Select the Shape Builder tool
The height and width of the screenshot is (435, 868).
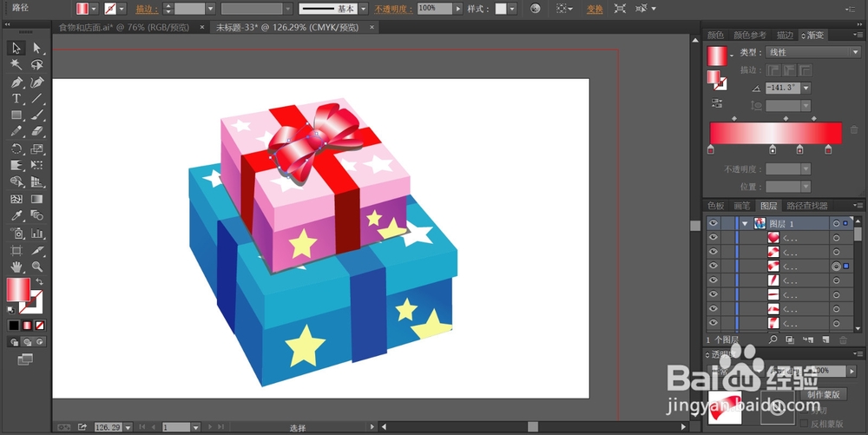point(16,181)
